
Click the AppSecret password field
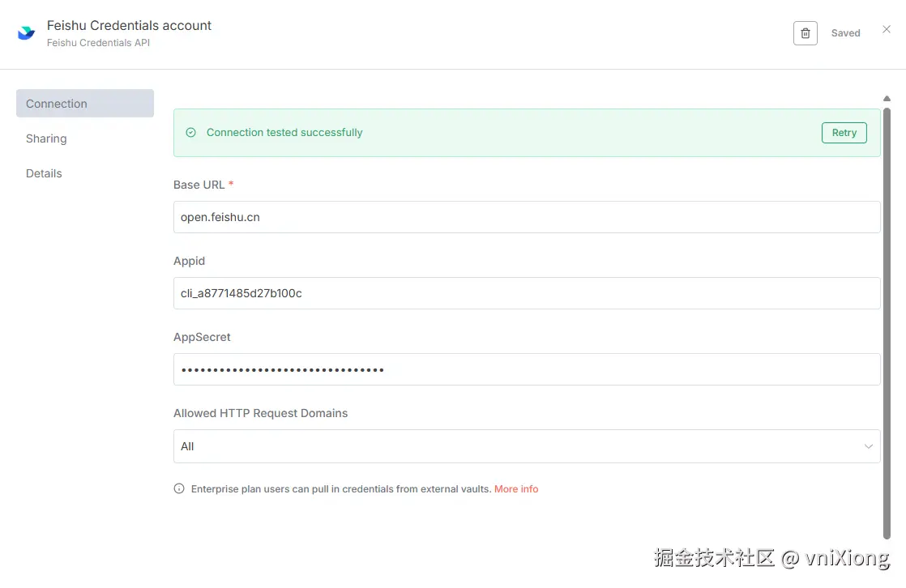[x=527, y=369]
